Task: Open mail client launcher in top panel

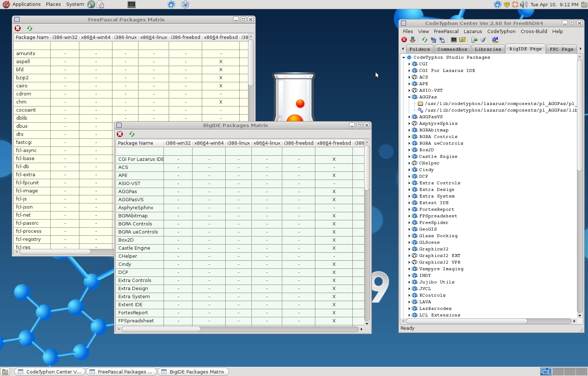Action: (100, 4)
